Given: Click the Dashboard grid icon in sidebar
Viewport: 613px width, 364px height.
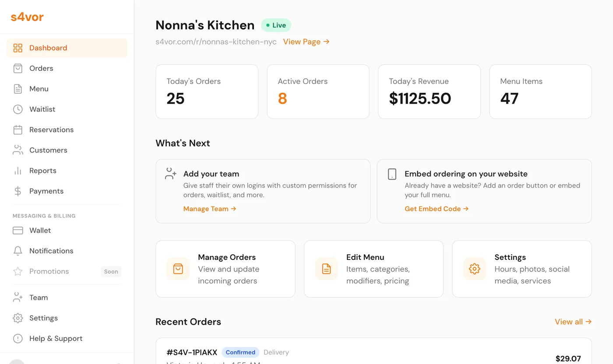Looking at the screenshot, I should coord(18,48).
